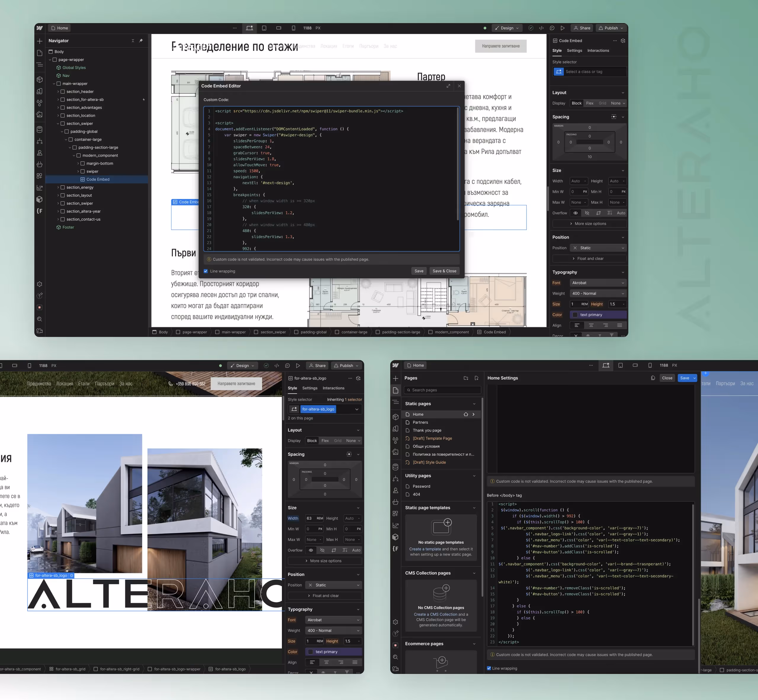This screenshot has height=700, width=758.
Task: Select mobile landscape breakpoint in top window
Action: point(279,28)
